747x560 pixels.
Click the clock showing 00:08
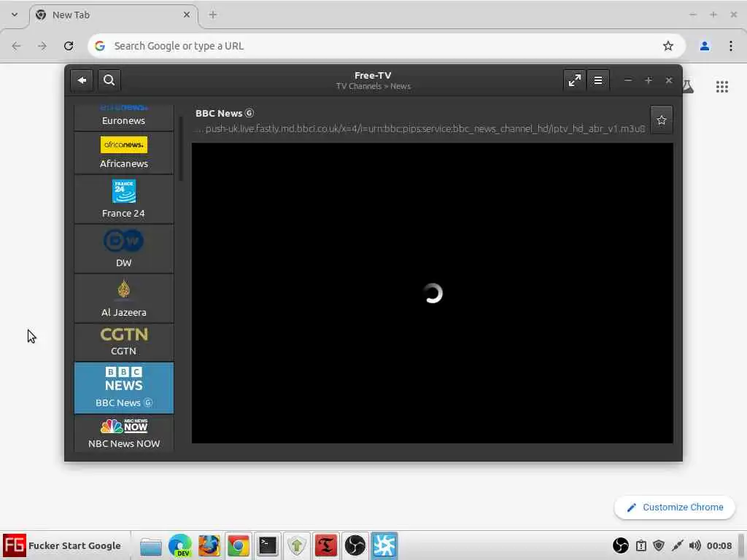coord(719,545)
